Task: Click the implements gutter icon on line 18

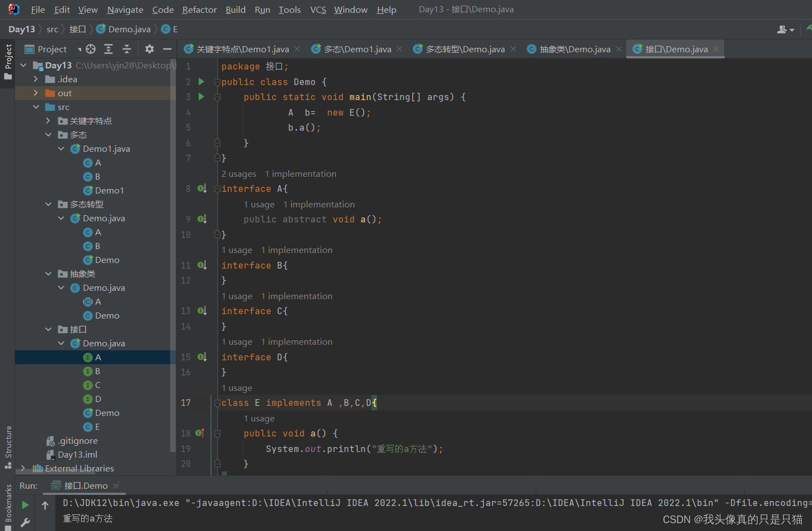Action: point(201,433)
